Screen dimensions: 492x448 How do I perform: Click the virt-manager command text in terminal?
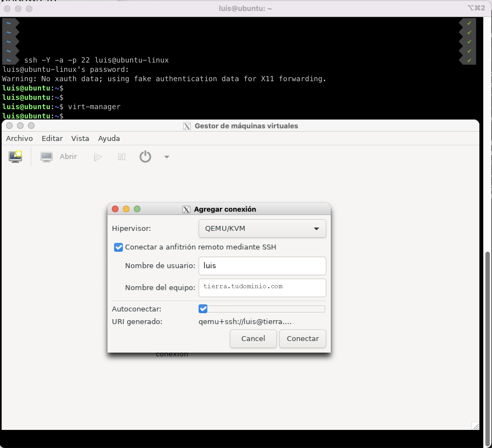point(94,107)
